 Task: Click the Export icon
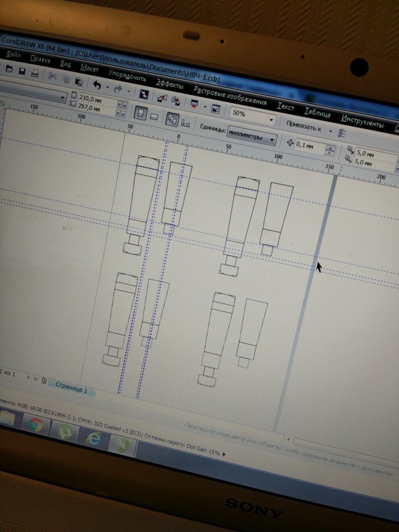(x=176, y=101)
